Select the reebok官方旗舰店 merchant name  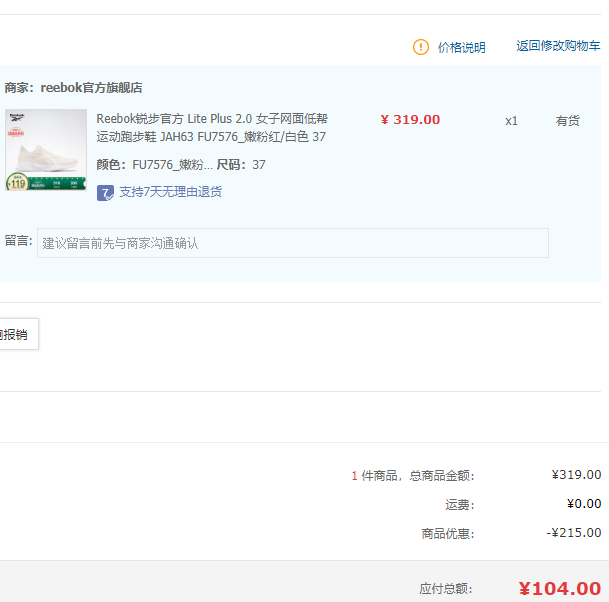(91, 88)
